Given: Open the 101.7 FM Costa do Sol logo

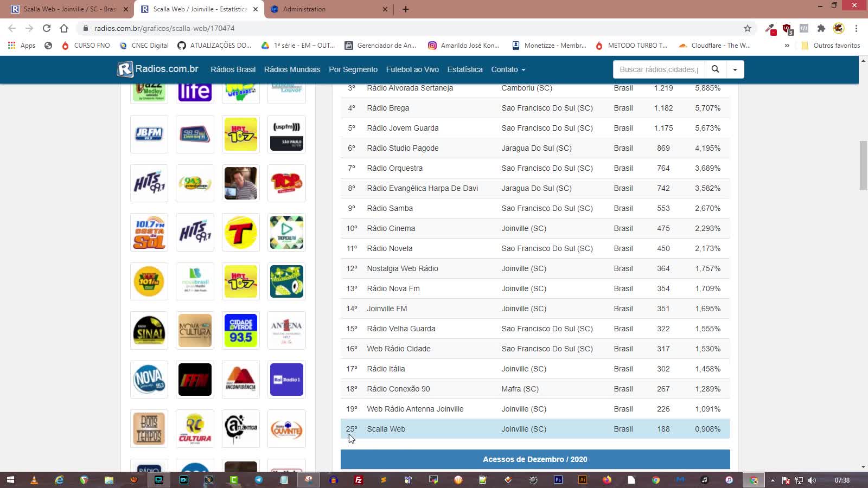Looking at the screenshot, I should (149, 233).
